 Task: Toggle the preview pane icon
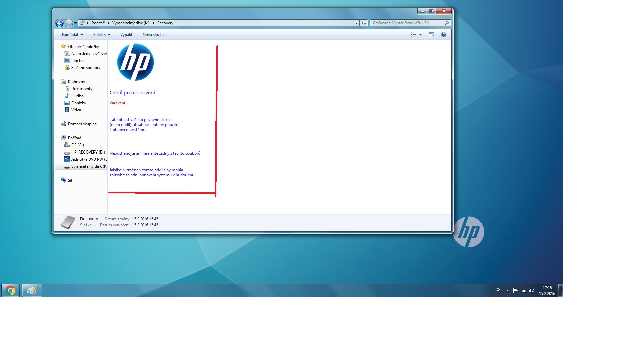(x=431, y=35)
